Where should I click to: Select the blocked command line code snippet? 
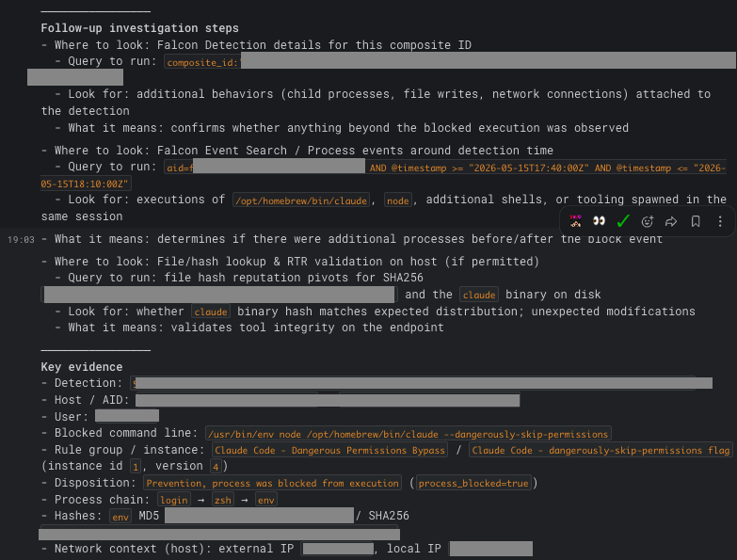[408, 434]
